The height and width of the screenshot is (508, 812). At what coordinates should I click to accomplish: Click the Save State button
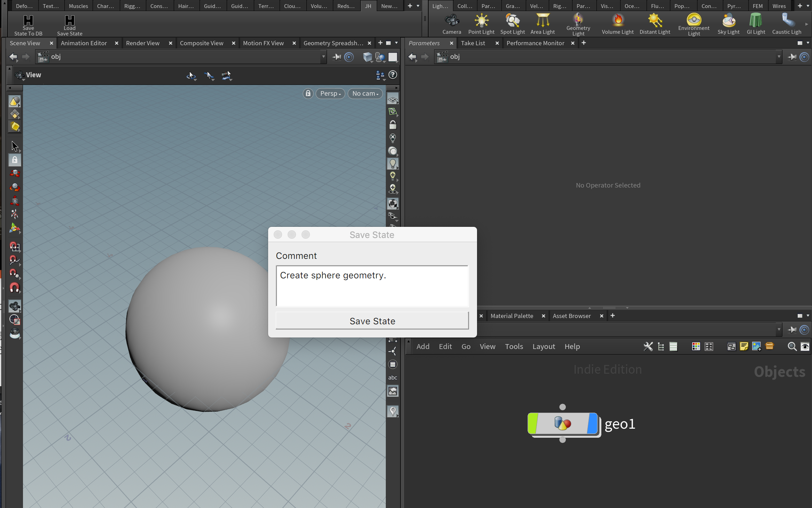372,321
